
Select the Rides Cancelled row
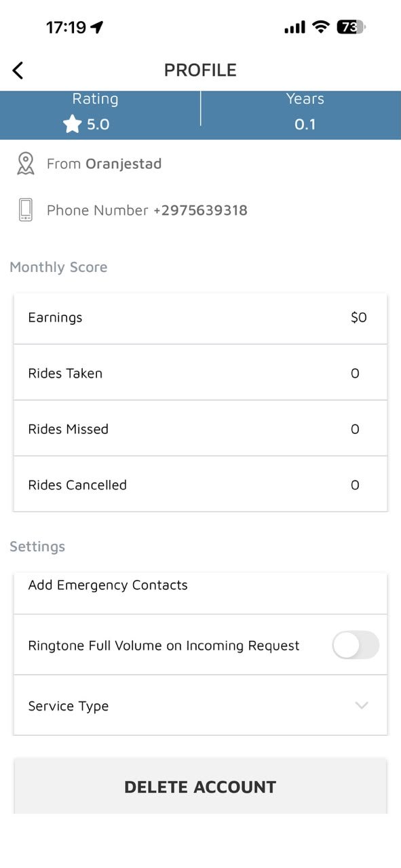pyautogui.click(x=200, y=484)
